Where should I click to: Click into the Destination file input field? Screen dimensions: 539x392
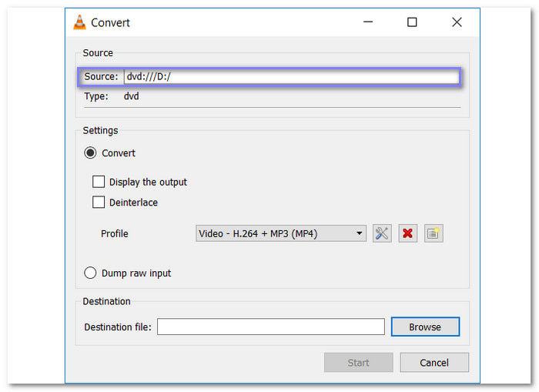click(x=271, y=327)
